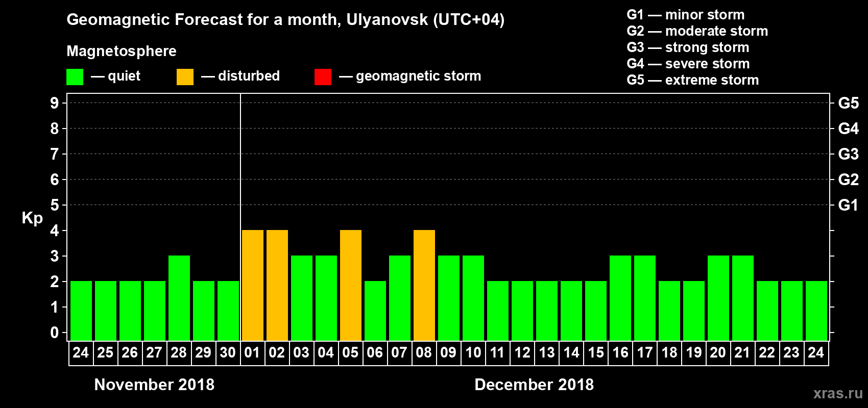Viewport: 868px width, 408px height.
Task: Click the '— disturbed' legend label
Action: point(240,76)
